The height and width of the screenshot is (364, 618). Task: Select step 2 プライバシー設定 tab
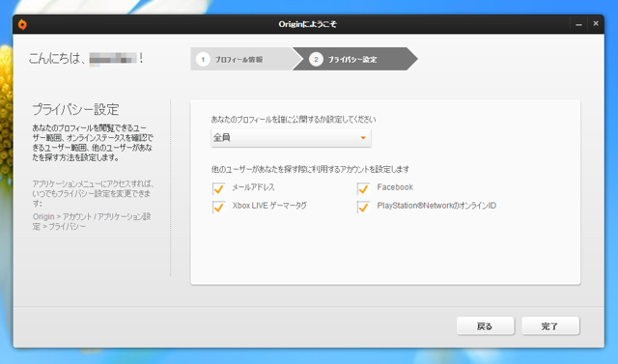(x=354, y=59)
